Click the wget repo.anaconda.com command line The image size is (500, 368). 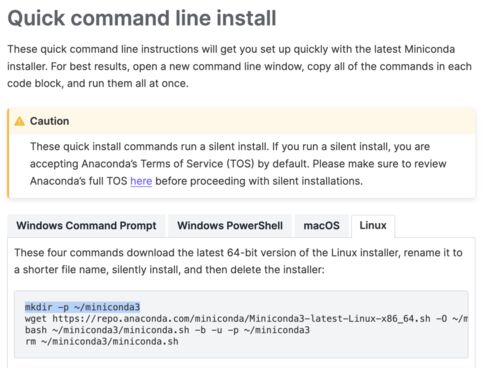246,319
